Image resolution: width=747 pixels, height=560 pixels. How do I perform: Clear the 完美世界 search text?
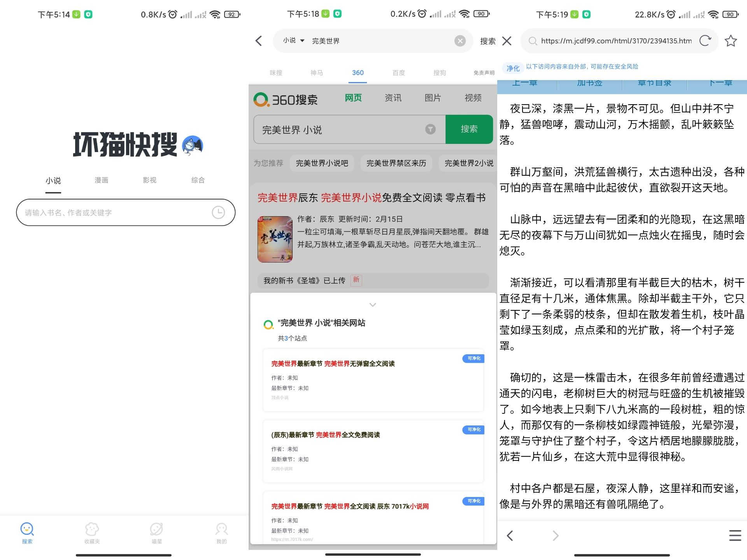click(x=460, y=41)
